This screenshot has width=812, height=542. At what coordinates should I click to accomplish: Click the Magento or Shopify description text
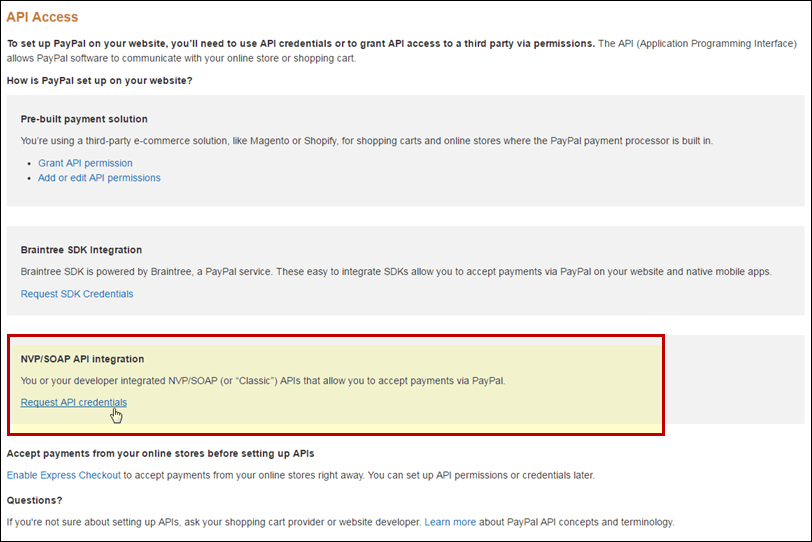[366, 141]
